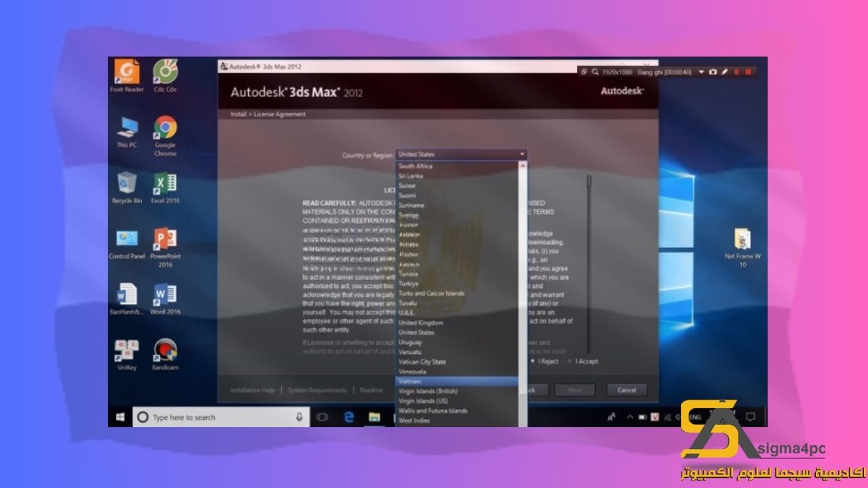Click the Next button in installer
The width and height of the screenshot is (868, 488).
click(x=574, y=390)
